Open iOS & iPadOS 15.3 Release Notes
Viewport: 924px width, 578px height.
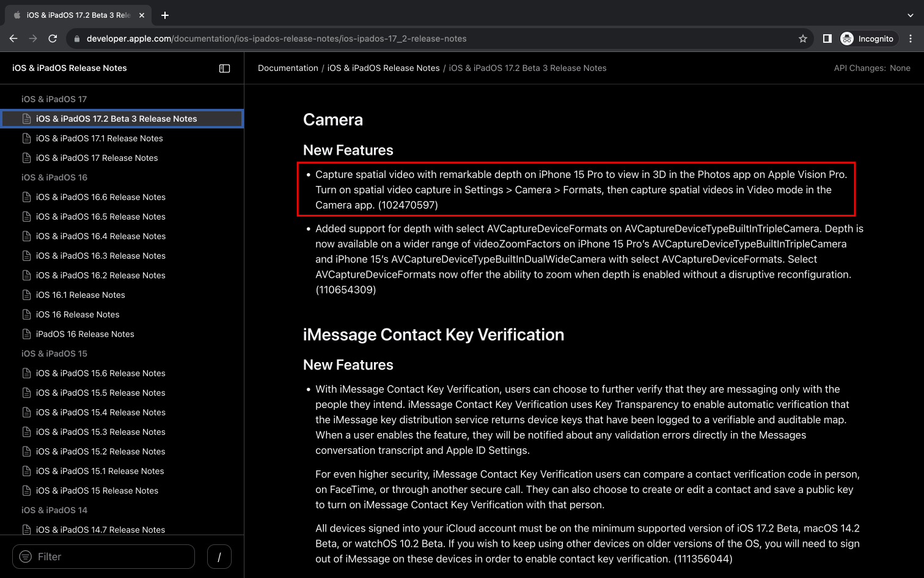click(100, 432)
